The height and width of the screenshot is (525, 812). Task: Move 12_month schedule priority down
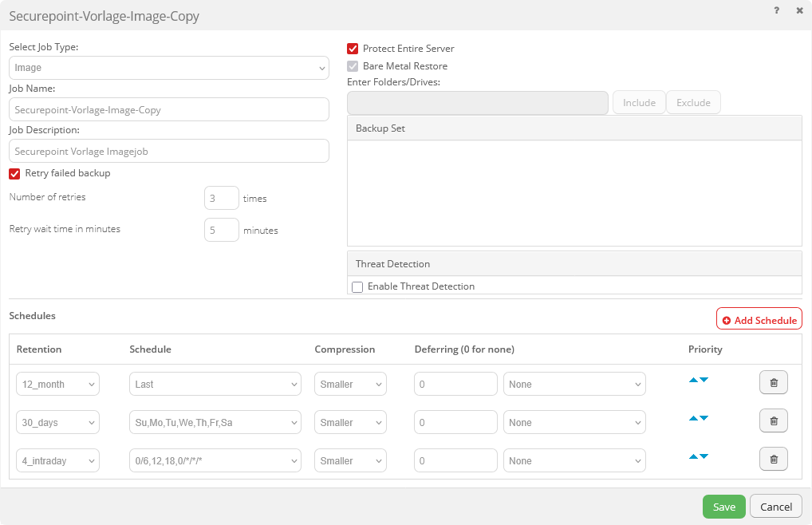pos(704,380)
